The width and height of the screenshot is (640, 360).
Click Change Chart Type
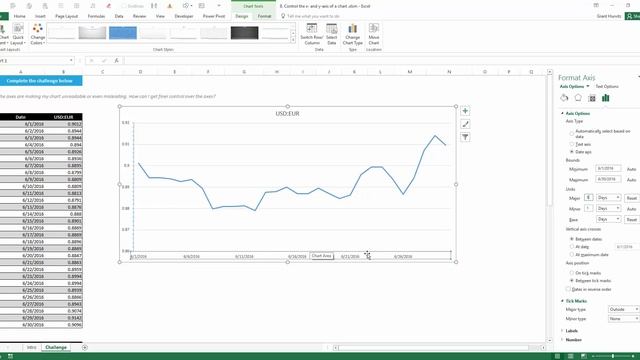(x=353, y=34)
